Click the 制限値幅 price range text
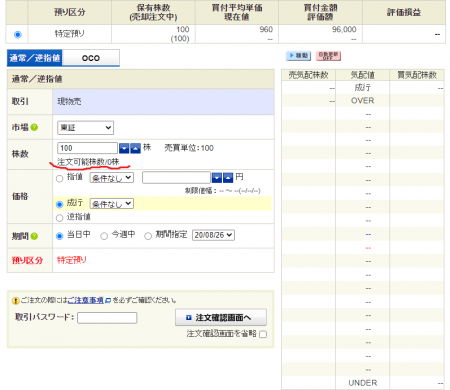Screen dimensions: 450x390 click(223, 191)
